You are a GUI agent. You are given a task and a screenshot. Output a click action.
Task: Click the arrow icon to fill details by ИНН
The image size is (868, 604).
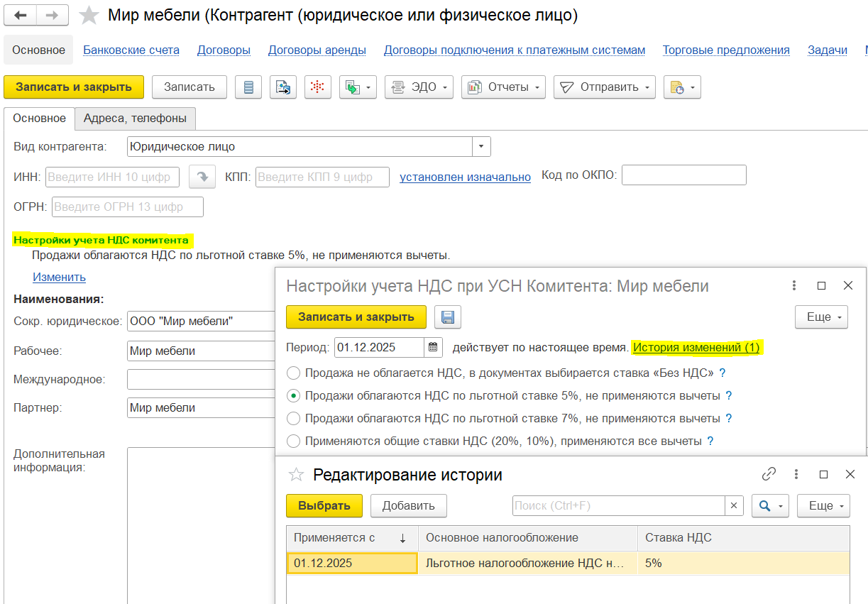click(202, 177)
